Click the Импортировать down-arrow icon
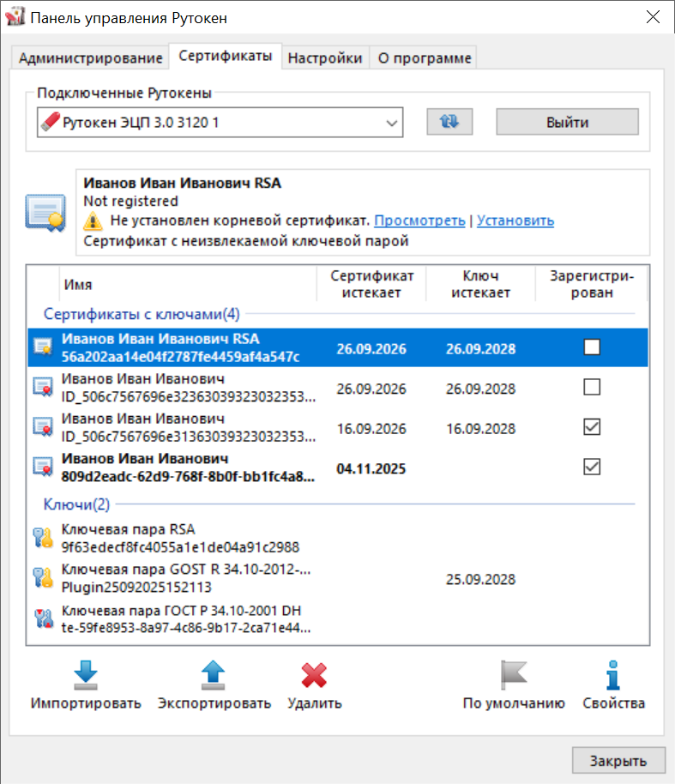Screen dimensions: 675x784 tap(86, 675)
